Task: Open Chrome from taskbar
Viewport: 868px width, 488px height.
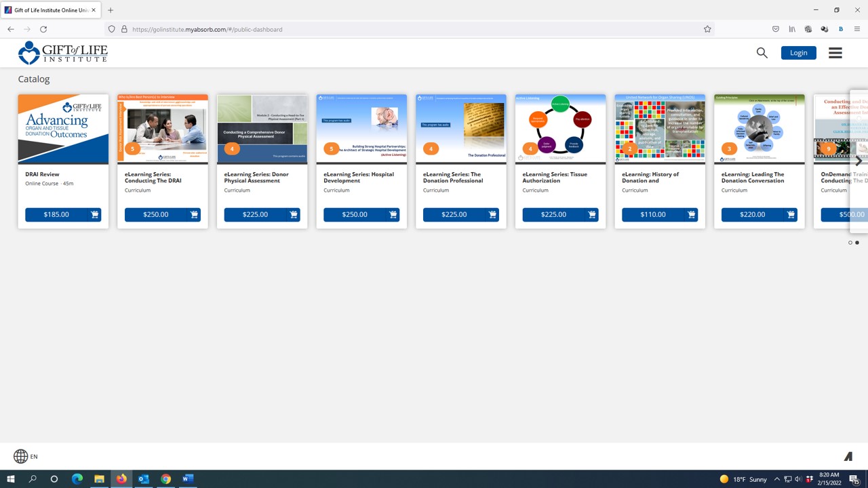Action: pos(166,479)
